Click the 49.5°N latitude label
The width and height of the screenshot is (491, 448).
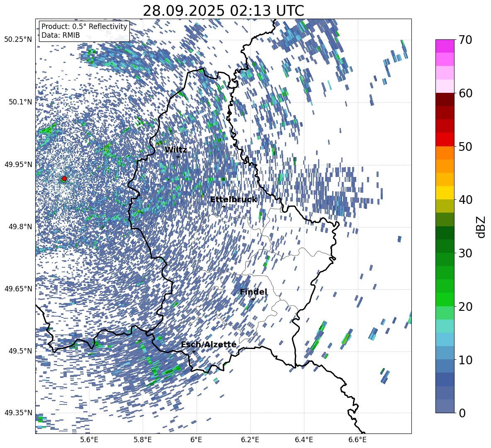20,351
